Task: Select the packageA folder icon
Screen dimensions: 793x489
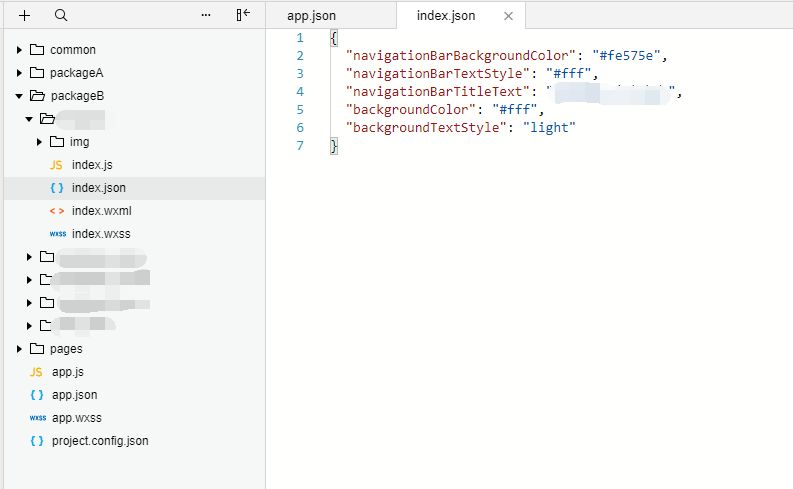Action: click(37, 73)
